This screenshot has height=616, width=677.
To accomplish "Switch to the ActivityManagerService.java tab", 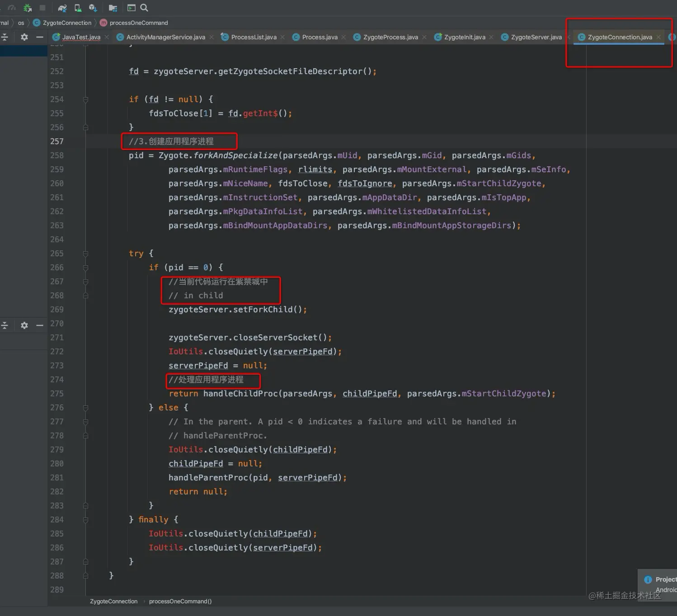I will click(x=165, y=37).
